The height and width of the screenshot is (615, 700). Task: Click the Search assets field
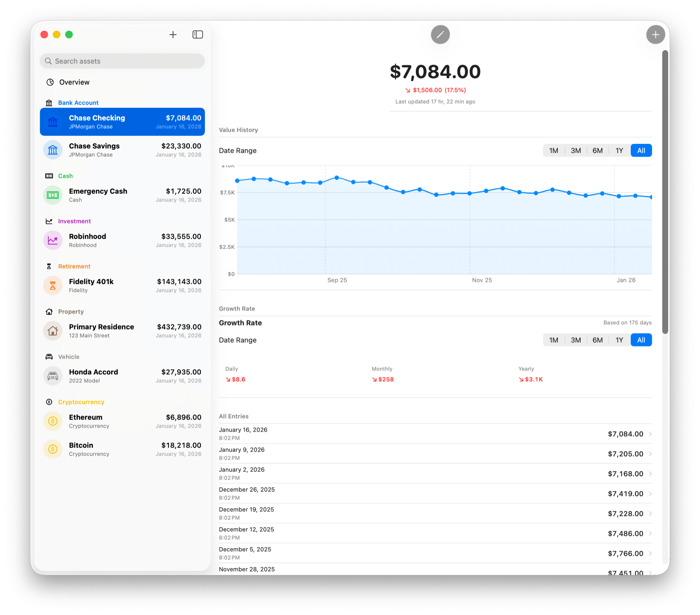click(122, 61)
